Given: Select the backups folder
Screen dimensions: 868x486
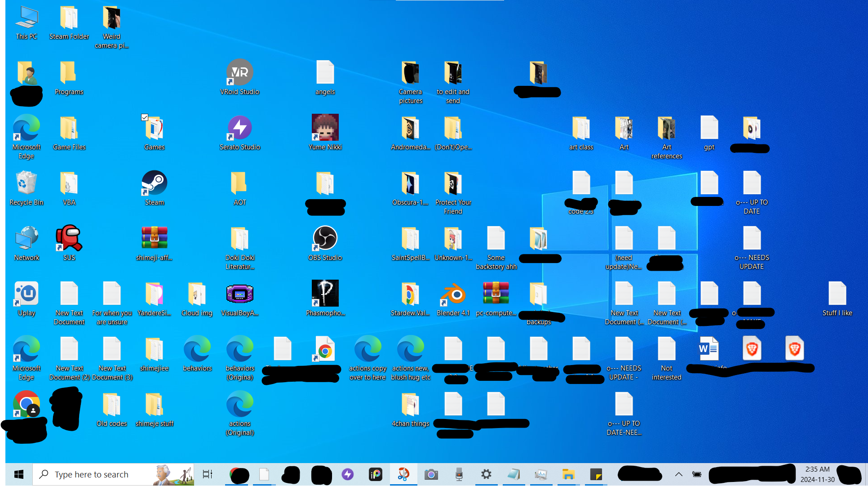Looking at the screenshot, I should 538,303.
